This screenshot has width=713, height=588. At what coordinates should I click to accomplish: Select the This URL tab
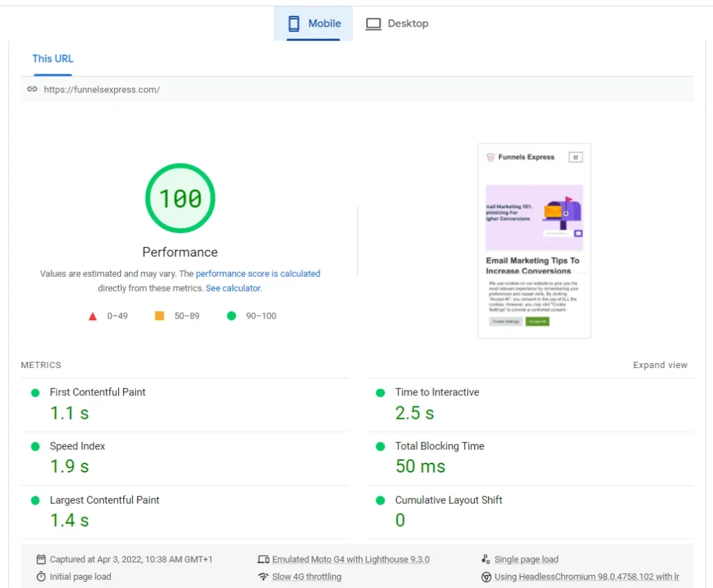click(53, 59)
